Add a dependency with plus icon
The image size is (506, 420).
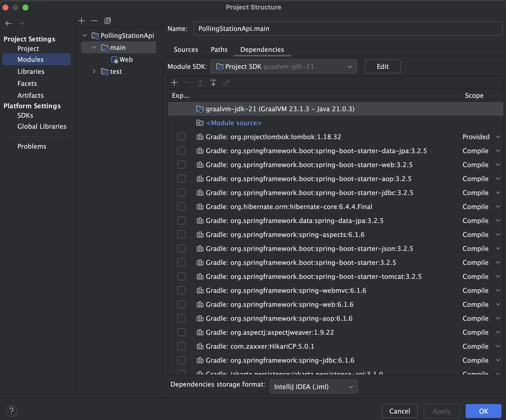[x=174, y=83]
